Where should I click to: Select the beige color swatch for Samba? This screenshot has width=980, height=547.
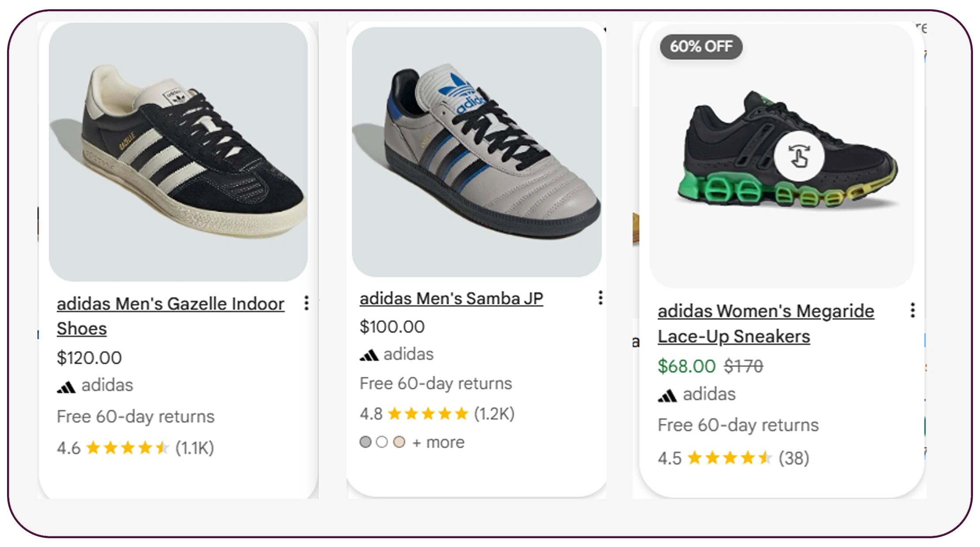click(x=399, y=442)
